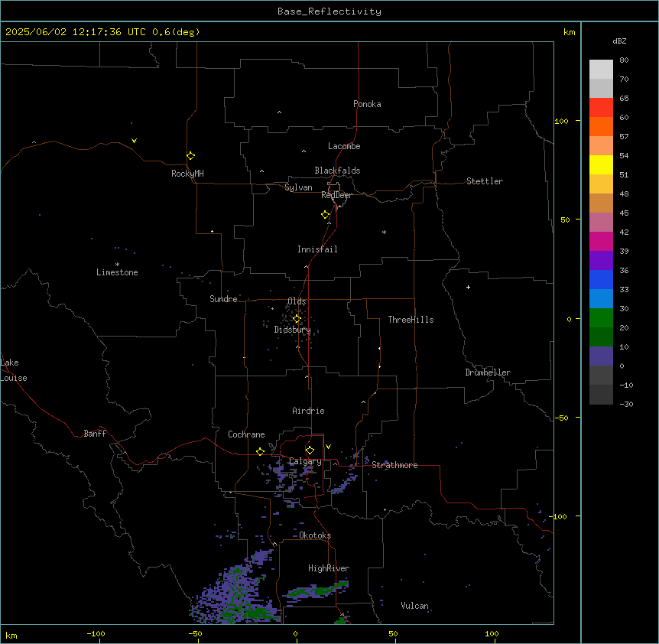Click the yellow V marker northwest of RockyMH

pyautogui.click(x=134, y=141)
